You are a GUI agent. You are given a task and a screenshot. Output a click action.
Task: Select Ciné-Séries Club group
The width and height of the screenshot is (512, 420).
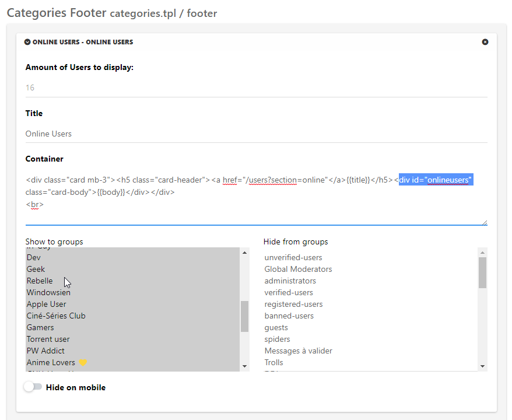click(56, 316)
